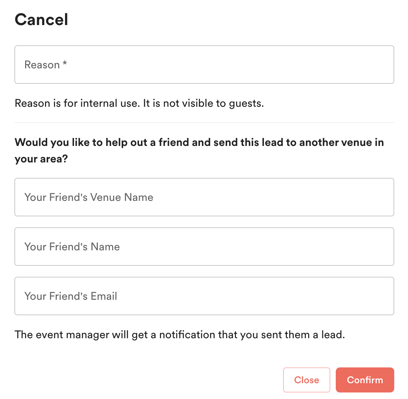
Task: Click the 'Would you like to help out a friend' question
Action: (x=199, y=150)
